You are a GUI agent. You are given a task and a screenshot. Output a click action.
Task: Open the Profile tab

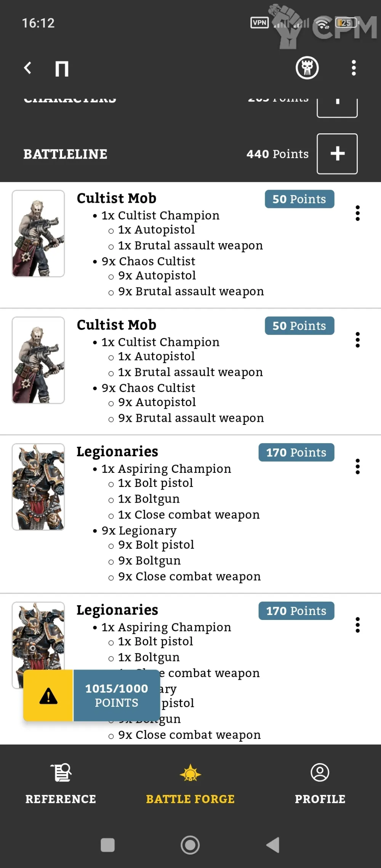click(320, 783)
